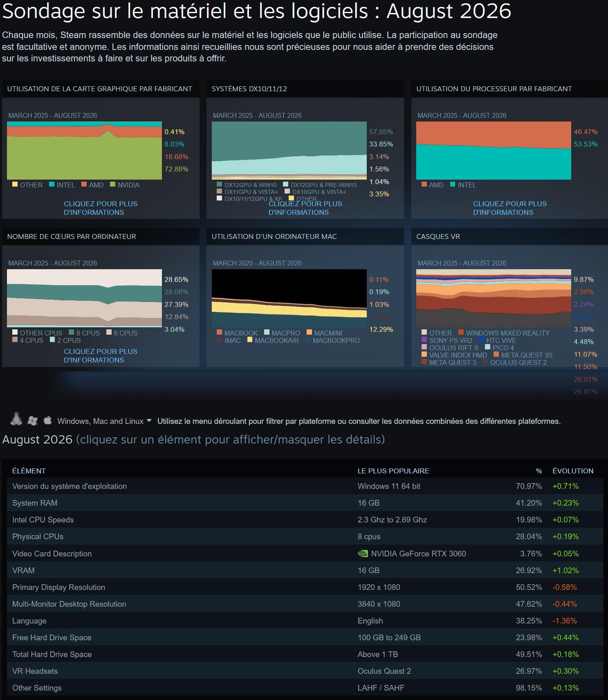608x700 pixels.
Task: Open the Casques VR chart
Action: pos(494,298)
